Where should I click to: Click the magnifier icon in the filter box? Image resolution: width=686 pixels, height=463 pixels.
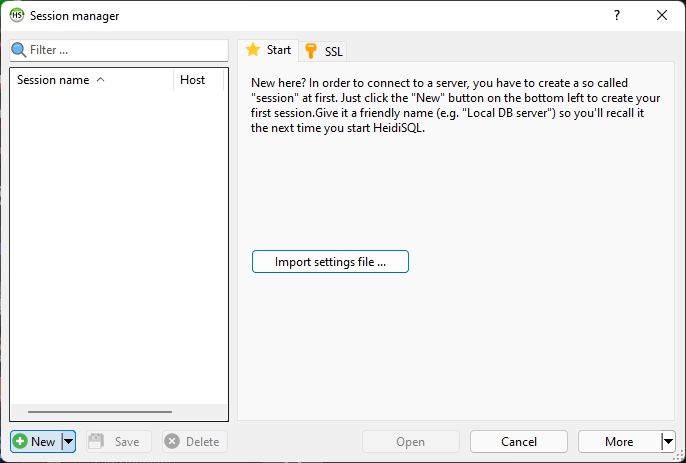click(19, 50)
